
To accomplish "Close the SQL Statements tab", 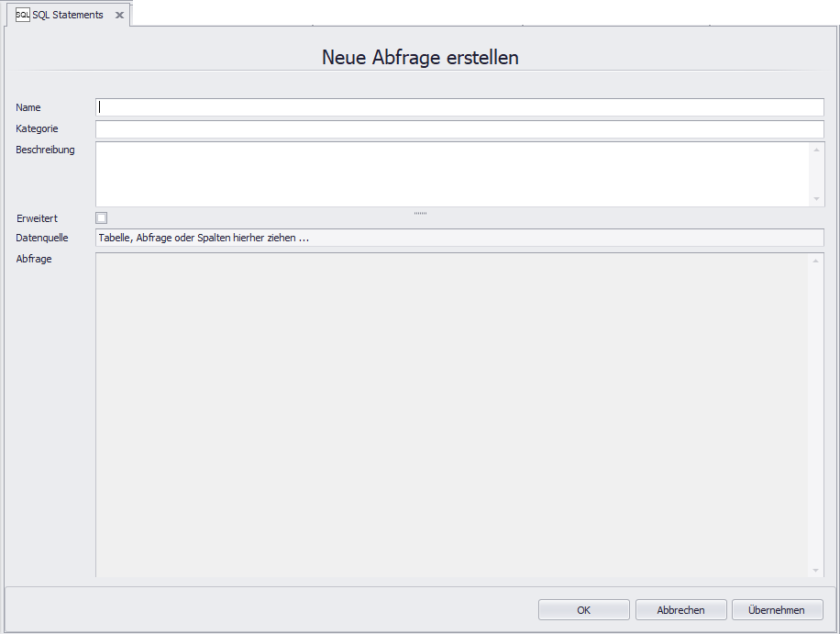I will coord(118,15).
